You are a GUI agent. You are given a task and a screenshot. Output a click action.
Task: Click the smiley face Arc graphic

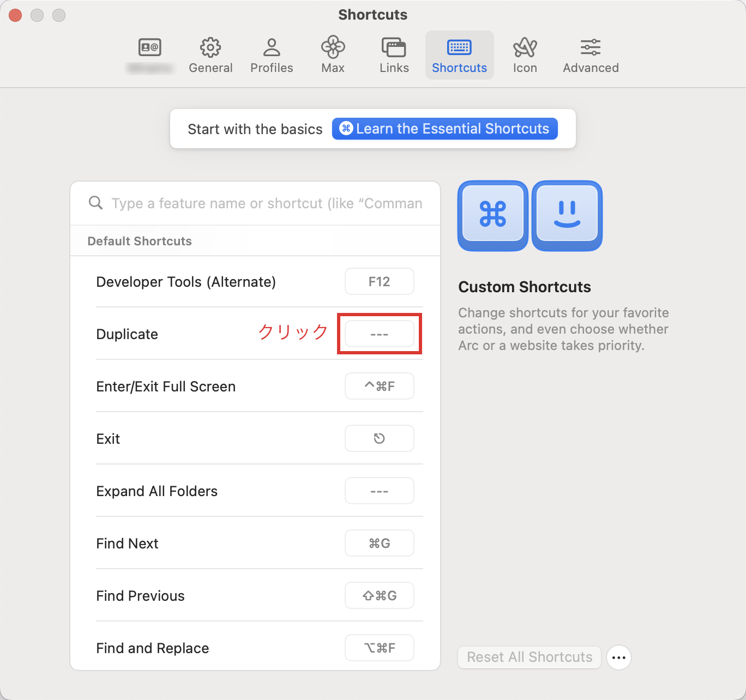pyautogui.click(x=567, y=216)
